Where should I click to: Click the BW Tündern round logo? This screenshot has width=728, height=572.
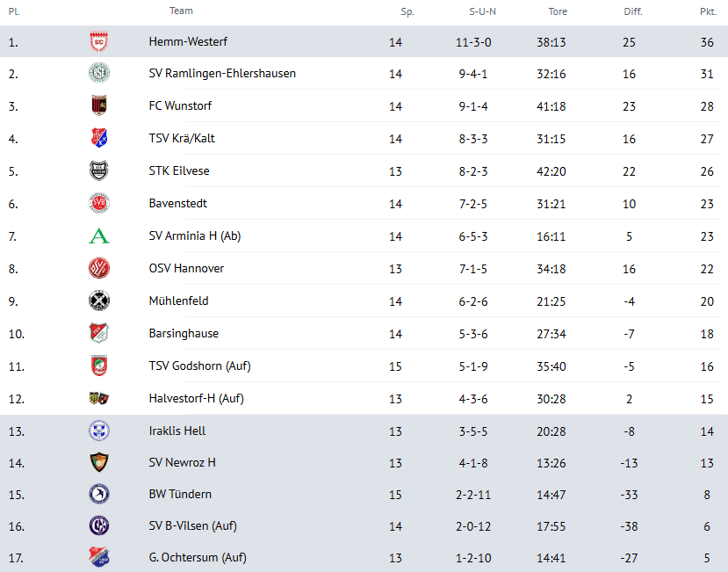[99, 494]
